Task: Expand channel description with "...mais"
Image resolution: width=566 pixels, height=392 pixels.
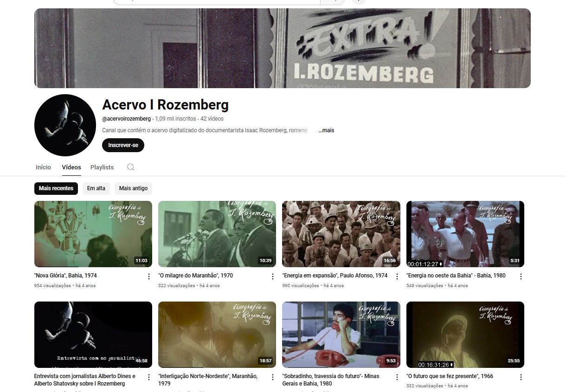Action: pyautogui.click(x=326, y=130)
